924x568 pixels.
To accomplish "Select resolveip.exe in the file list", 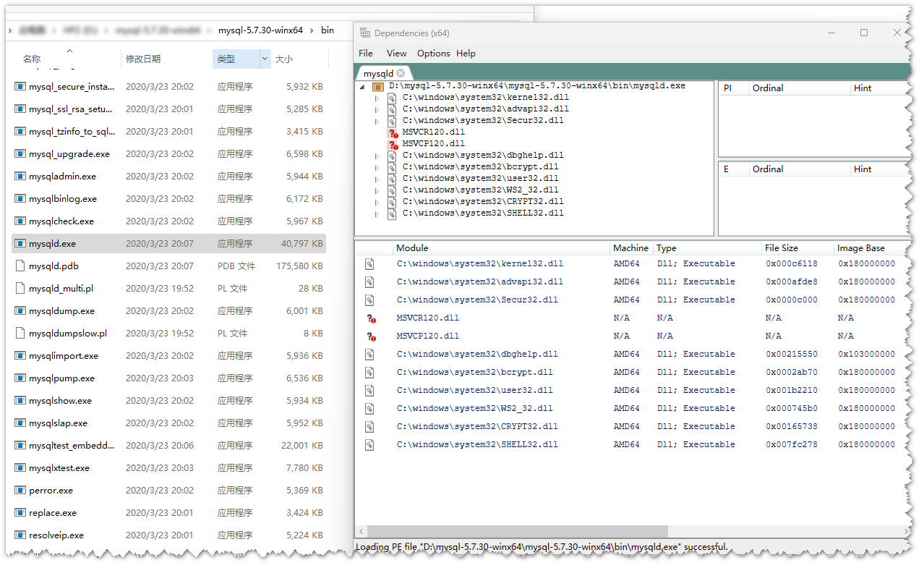I will tap(168, 535).
